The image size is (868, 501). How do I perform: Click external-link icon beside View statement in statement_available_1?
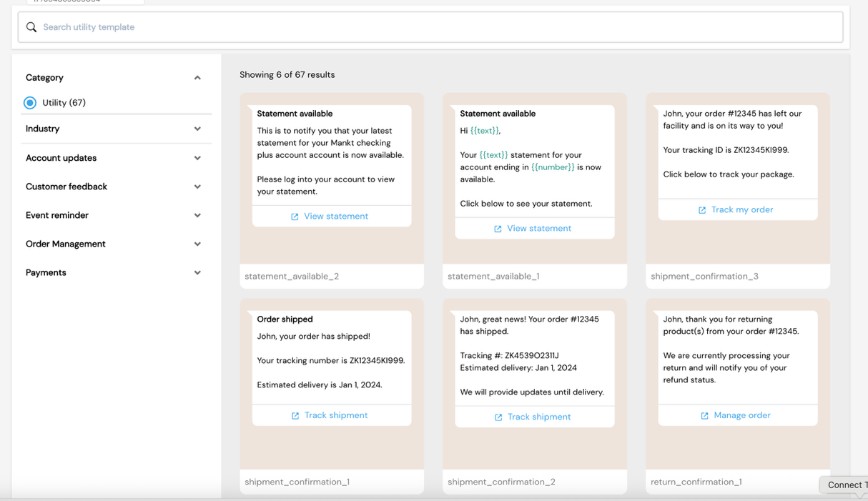(498, 229)
